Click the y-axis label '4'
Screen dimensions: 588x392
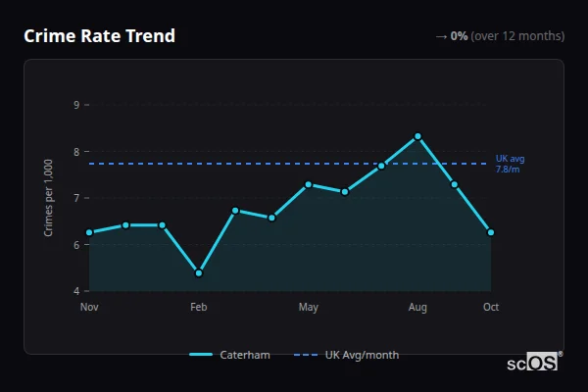[x=76, y=291]
